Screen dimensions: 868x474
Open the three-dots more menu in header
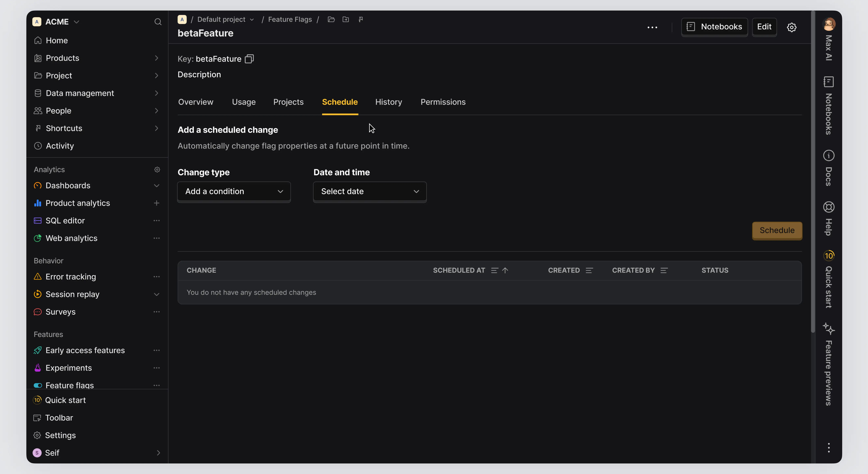(652, 27)
